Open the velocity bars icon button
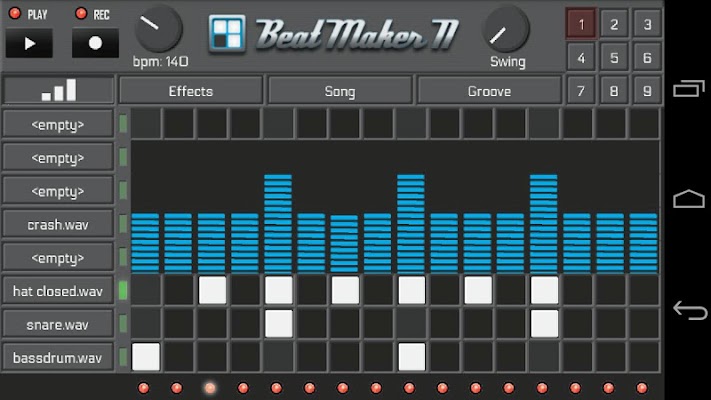The width and height of the screenshot is (711, 400). coord(58,90)
